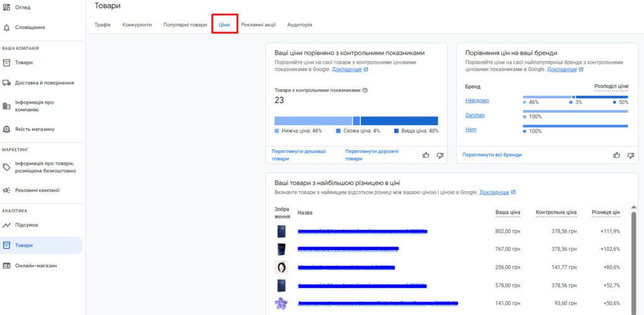The width and height of the screenshot is (644, 315).
Task: Select the Ціни tab
Action: click(225, 25)
